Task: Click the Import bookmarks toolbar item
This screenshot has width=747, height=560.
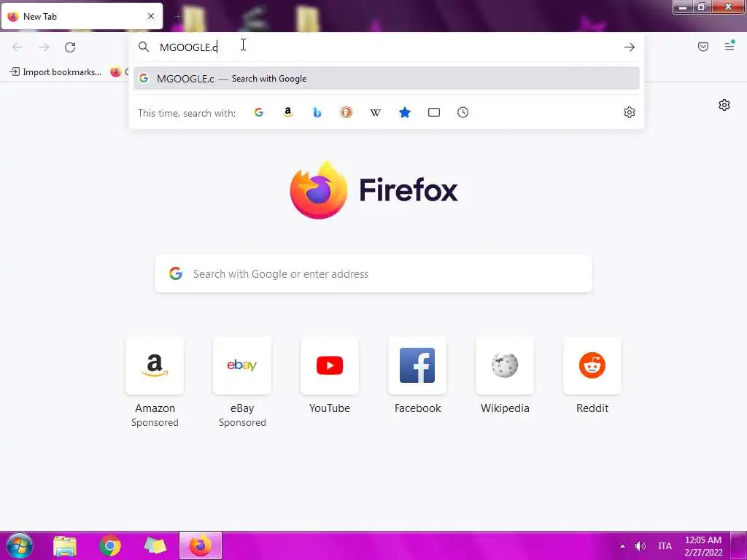Action: tap(55, 72)
